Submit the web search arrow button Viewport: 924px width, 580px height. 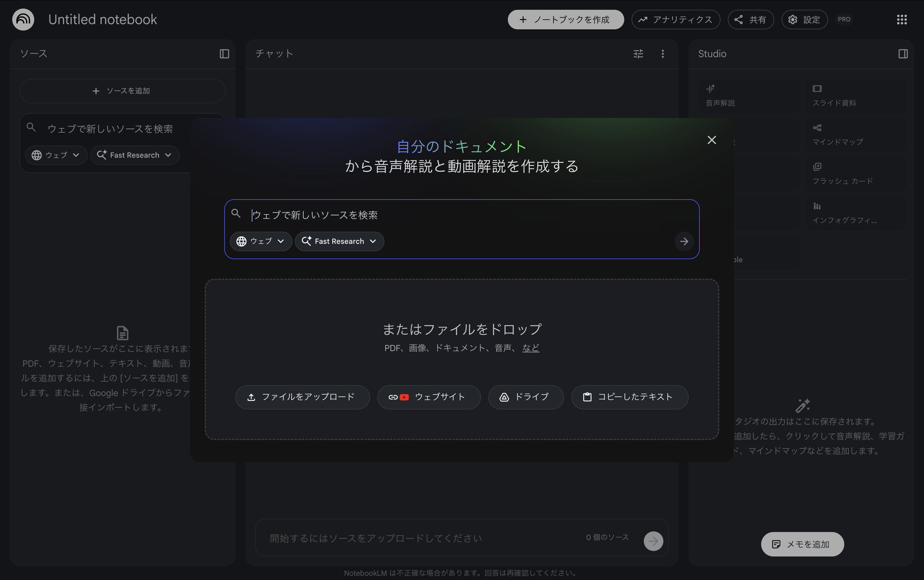684,241
